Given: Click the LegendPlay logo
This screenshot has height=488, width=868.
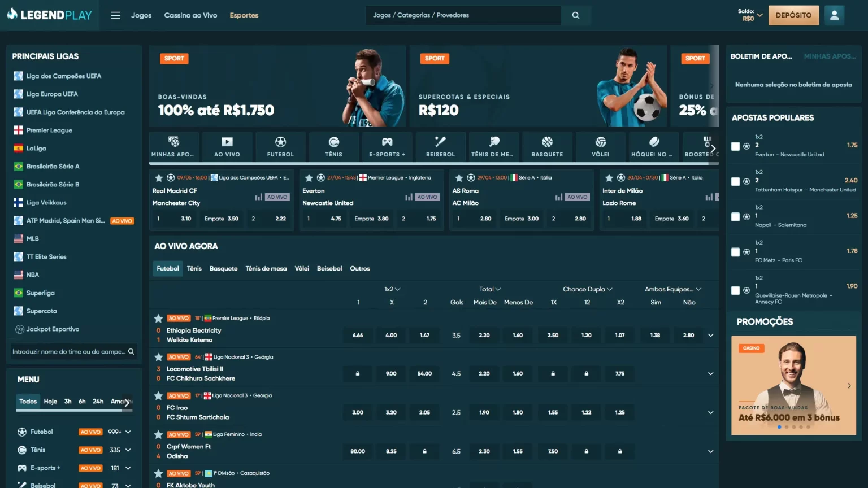Looking at the screenshot, I should 50,15.
